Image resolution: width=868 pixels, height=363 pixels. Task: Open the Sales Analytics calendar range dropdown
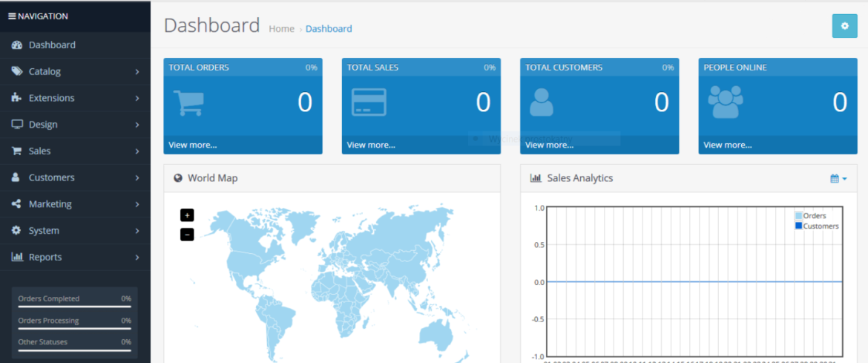[838, 179]
